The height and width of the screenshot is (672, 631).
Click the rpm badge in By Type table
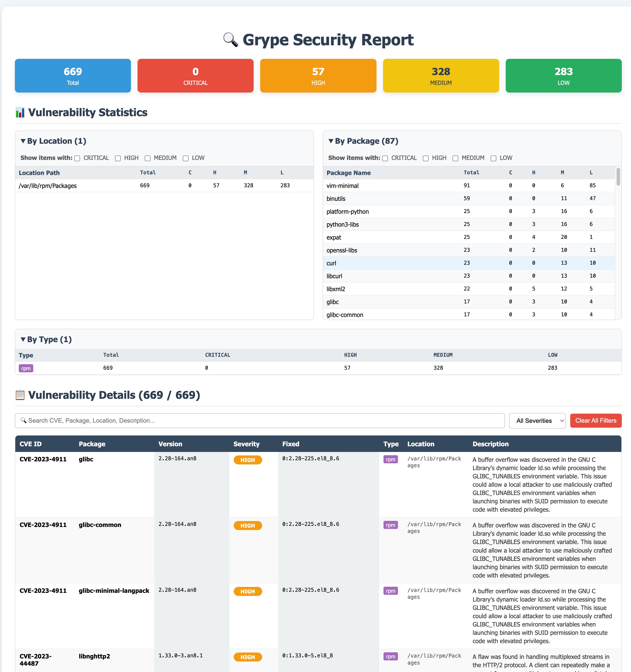click(26, 368)
